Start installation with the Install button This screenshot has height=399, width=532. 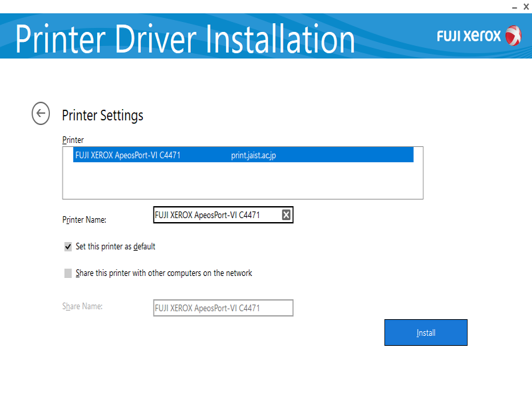tap(426, 332)
